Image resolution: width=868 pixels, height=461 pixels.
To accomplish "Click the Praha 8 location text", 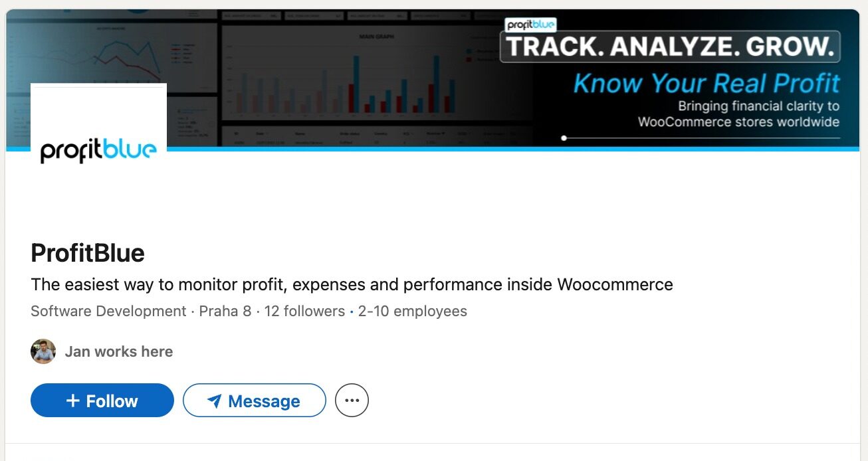I will (225, 311).
